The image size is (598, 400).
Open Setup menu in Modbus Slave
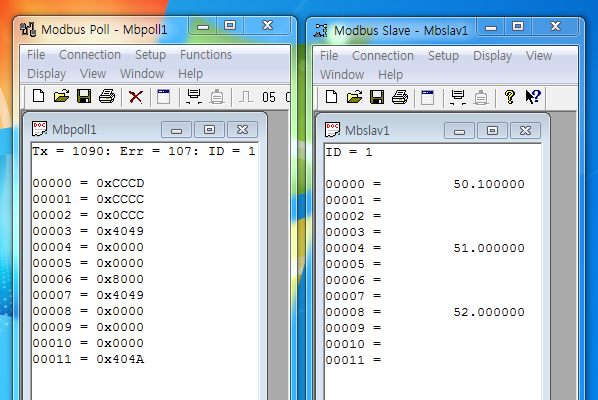(443, 56)
